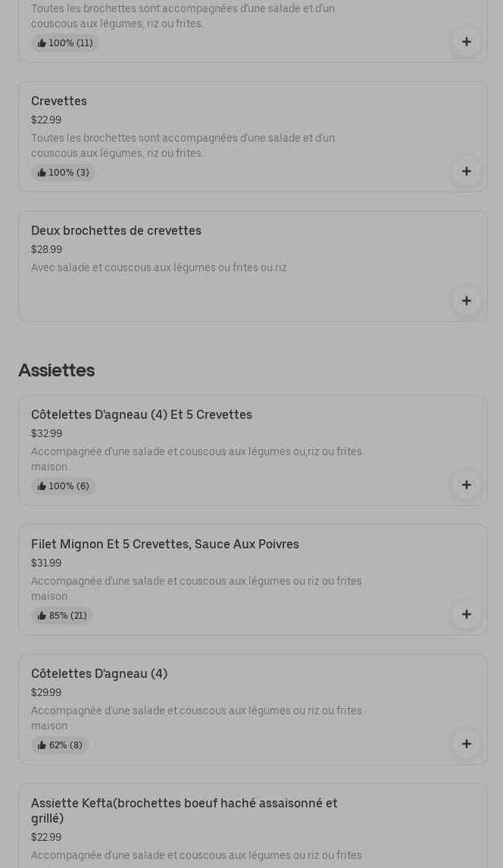
Task: Add Filet Mignon Et 5 Crevettes plate
Action: coord(466,614)
